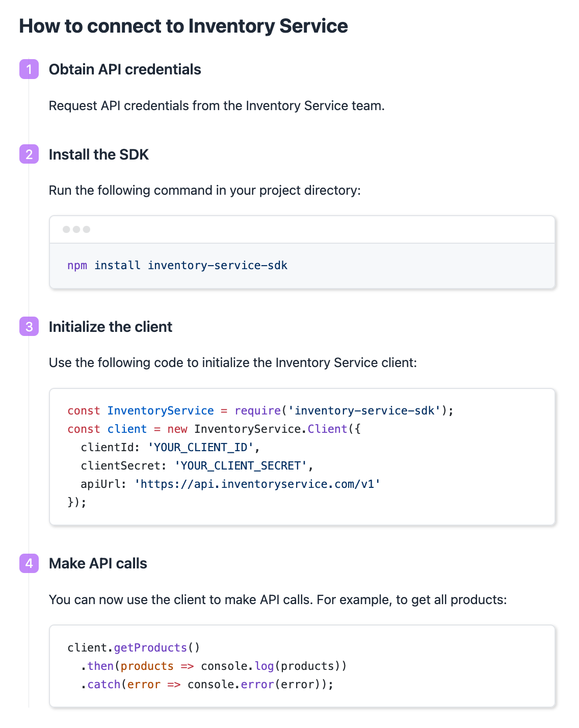
Task: Click the page title about Inventory Service
Action: pos(183,26)
